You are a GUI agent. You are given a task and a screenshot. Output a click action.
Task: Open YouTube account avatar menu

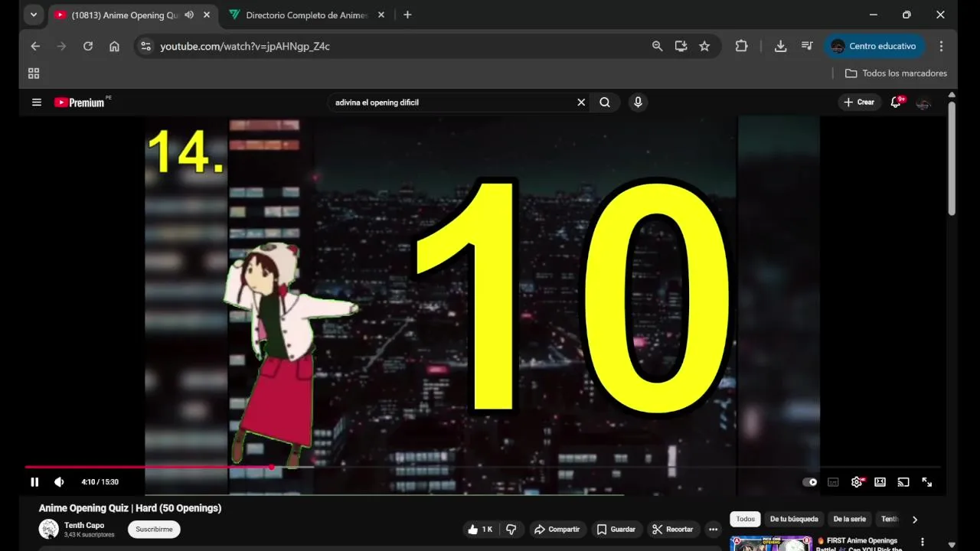pyautogui.click(x=923, y=103)
